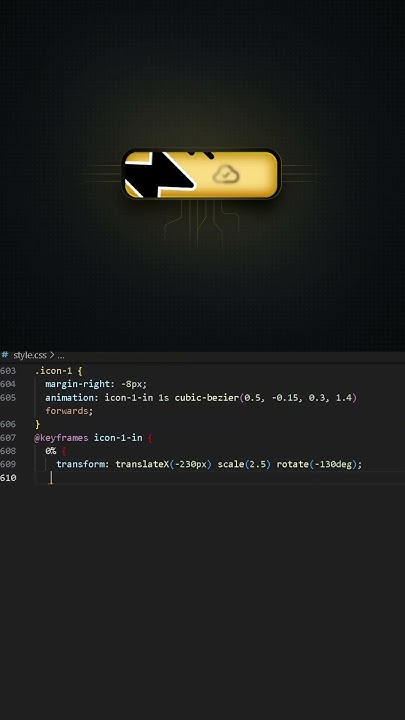This screenshot has height=720, width=405.
Task: Click the 0% keyframe selector on line 608
Action: (51, 451)
